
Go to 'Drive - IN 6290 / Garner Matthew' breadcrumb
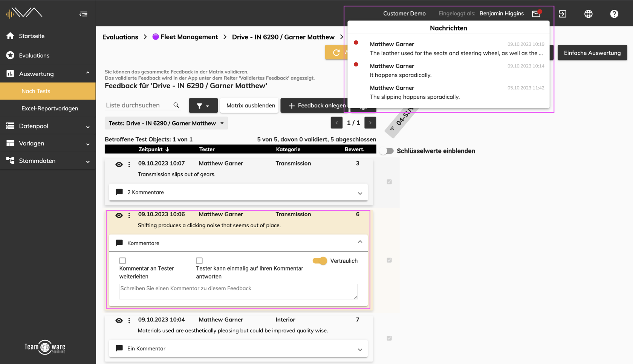pyautogui.click(x=283, y=37)
